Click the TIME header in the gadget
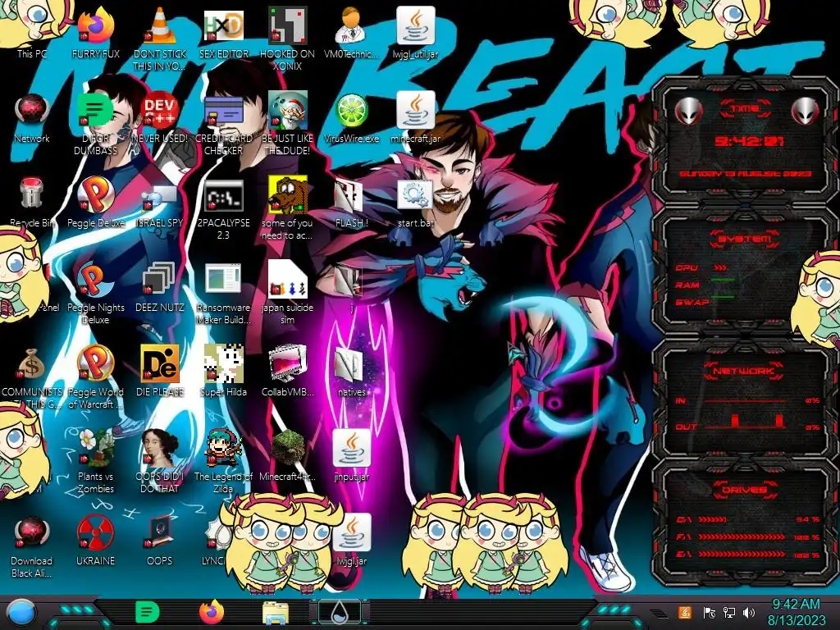Viewport: 840px width, 630px height. [745, 109]
